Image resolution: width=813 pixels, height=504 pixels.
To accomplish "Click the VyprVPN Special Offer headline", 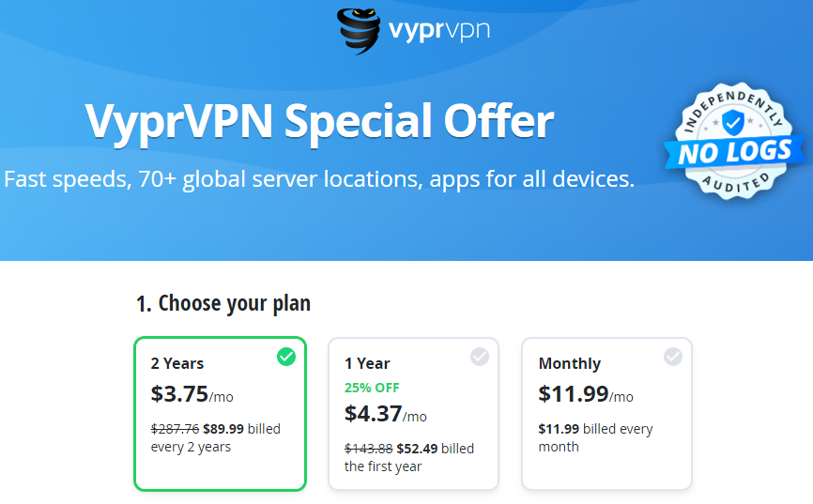I will [x=319, y=122].
